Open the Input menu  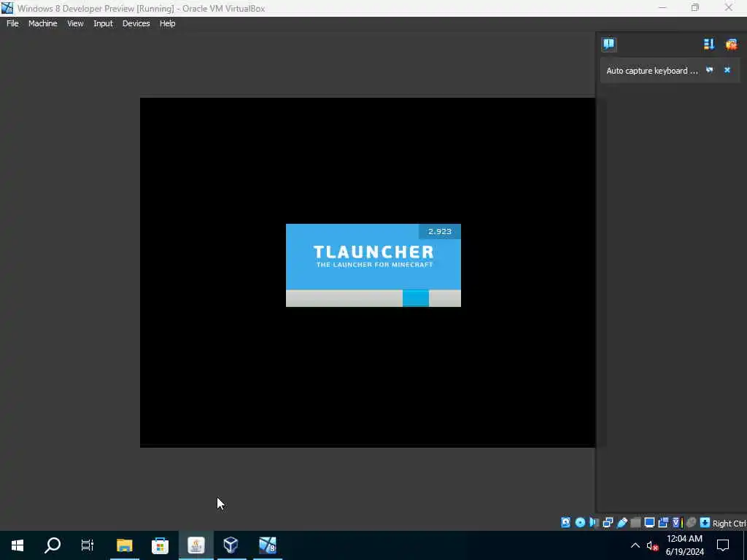103,23
